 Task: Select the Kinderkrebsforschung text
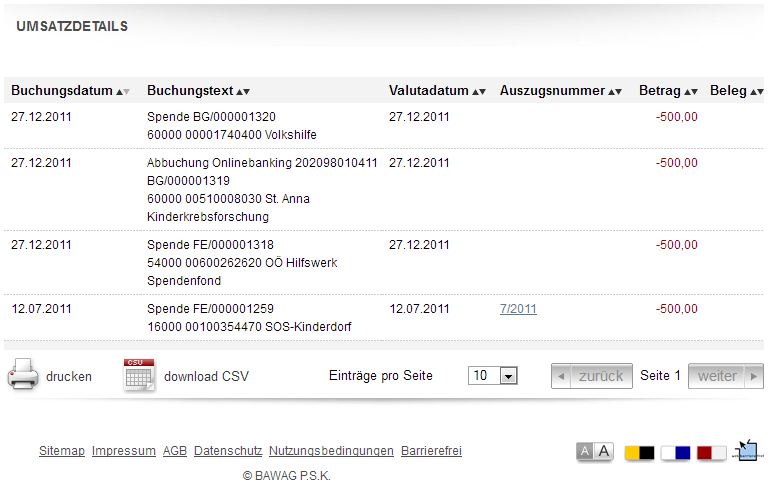tap(208, 217)
